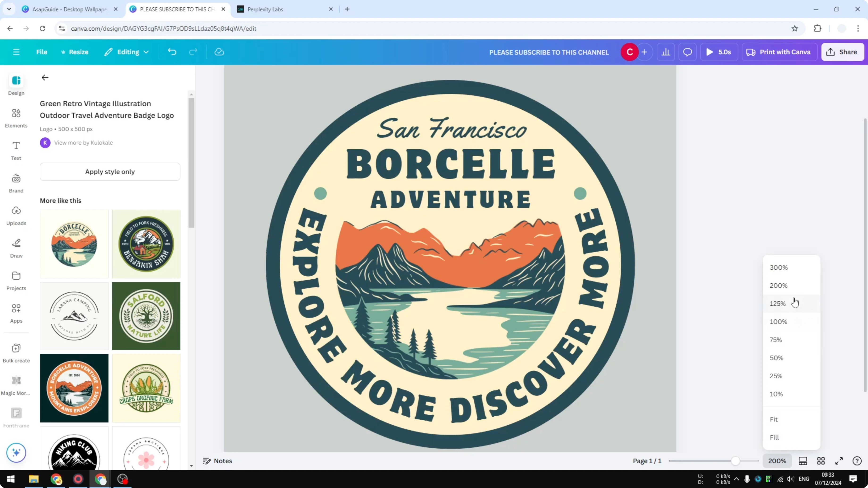Open the Draw panel

16,248
